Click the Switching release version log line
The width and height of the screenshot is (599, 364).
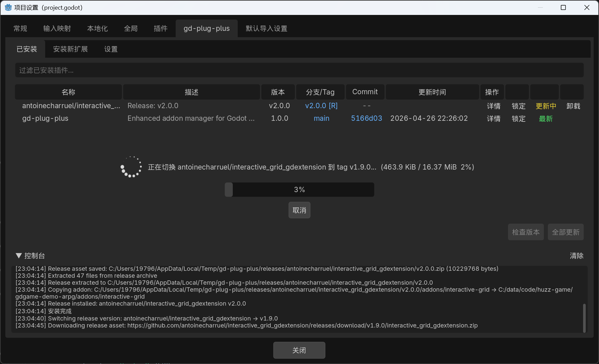point(146,319)
